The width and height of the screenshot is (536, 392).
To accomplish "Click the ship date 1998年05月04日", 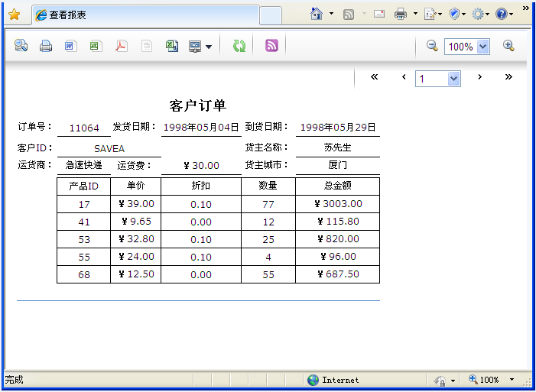I will (x=201, y=128).
